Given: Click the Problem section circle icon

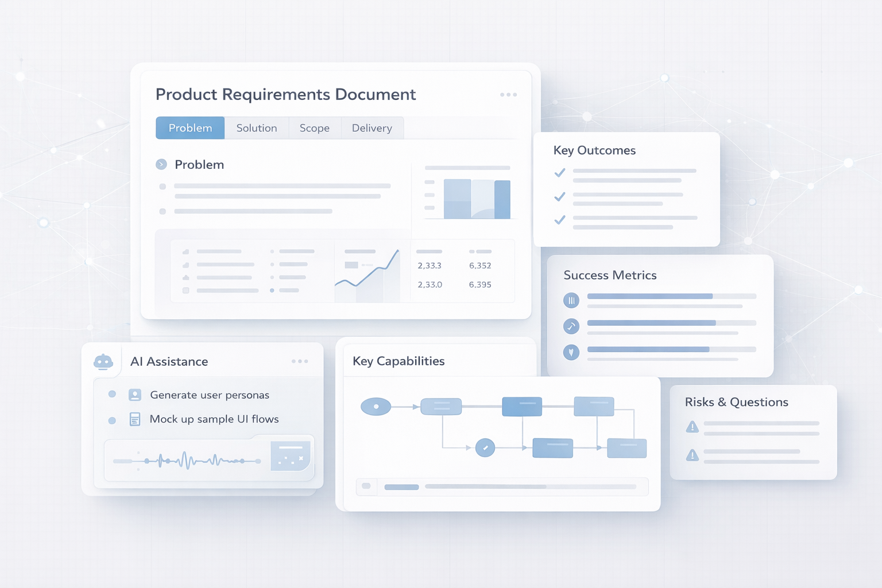Looking at the screenshot, I should pyautogui.click(x=161, y=164).
